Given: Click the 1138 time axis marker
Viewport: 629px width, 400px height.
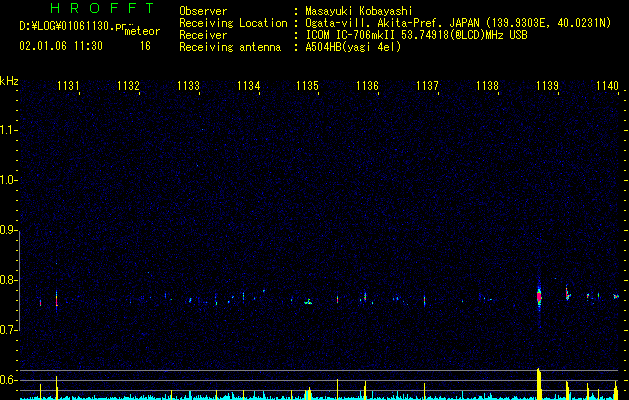Looking at the screenshot, I should pyautogui.click(x=487, y=85).
